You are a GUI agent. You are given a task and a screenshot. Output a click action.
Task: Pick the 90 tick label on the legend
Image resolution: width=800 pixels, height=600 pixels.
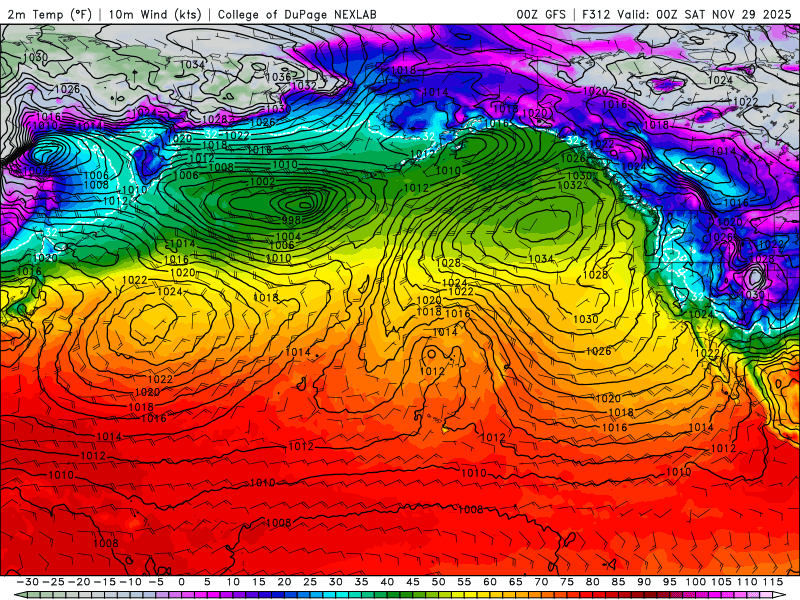pos(644,582)
